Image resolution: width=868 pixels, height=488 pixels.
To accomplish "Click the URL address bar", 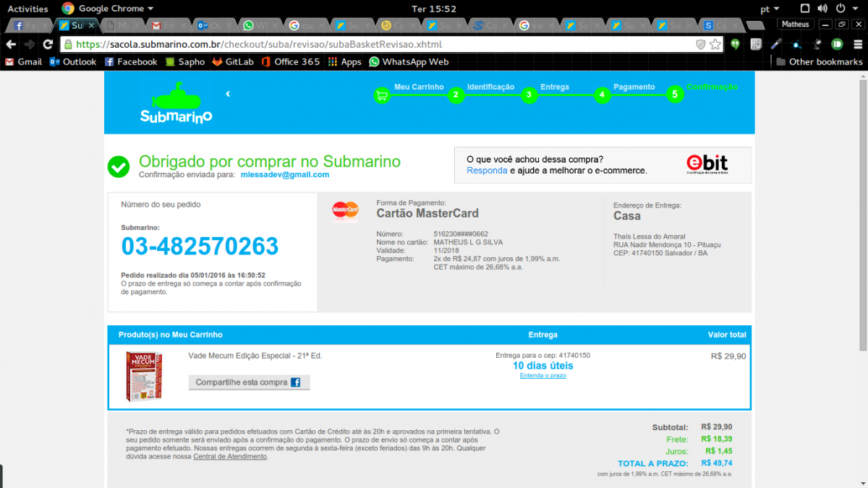I will (376, 44).
